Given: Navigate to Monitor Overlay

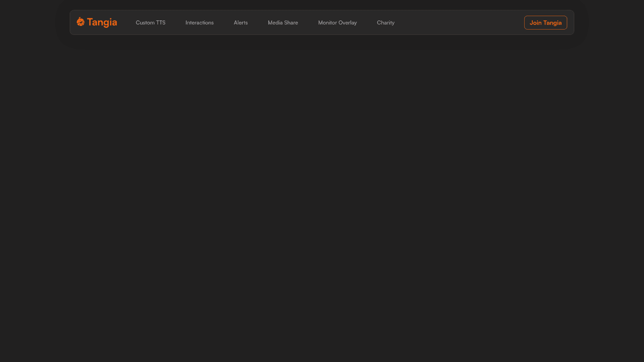Looking at the screenshot, I should [337, 23].
